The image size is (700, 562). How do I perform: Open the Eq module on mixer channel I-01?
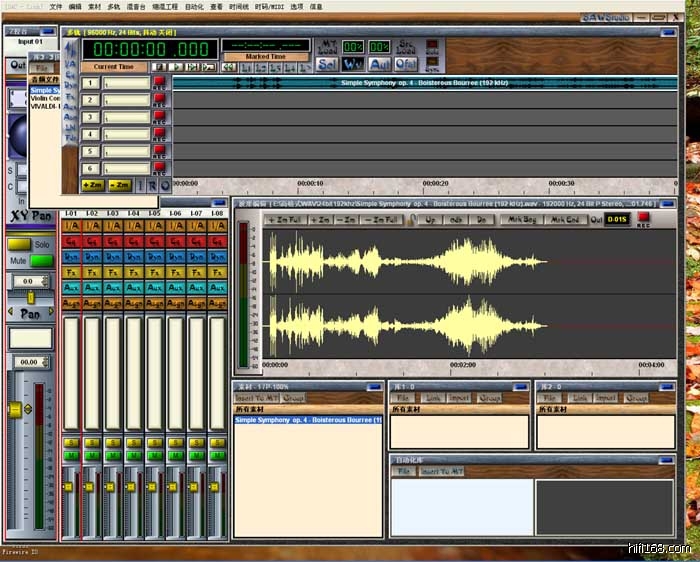click(x=71, y=241)
